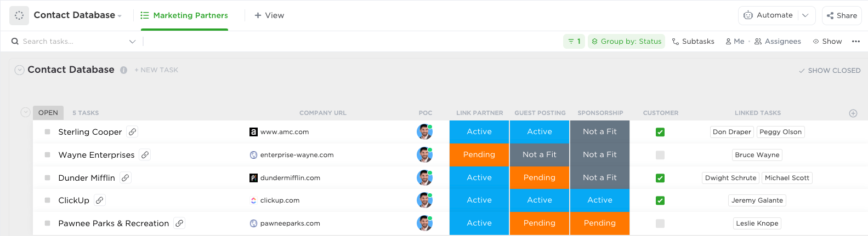
Task: Click the link icon next to ClickUp
Action: pyautogui.click(x=99, y=200)
